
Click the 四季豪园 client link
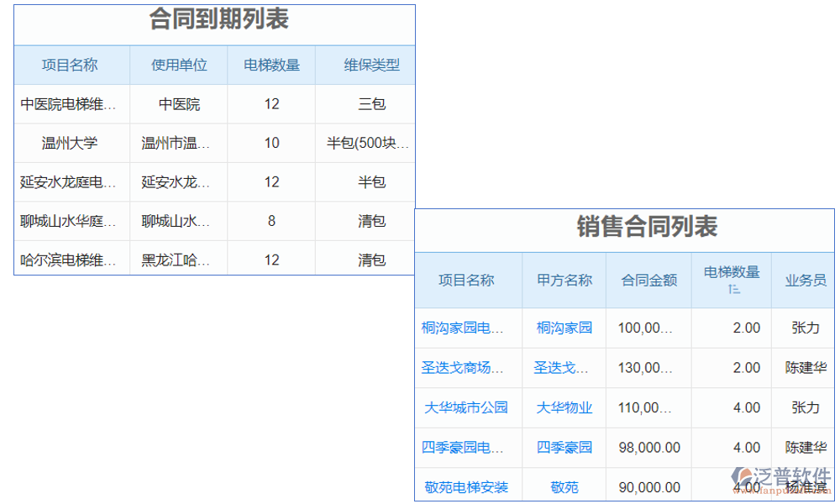[564, 447]
